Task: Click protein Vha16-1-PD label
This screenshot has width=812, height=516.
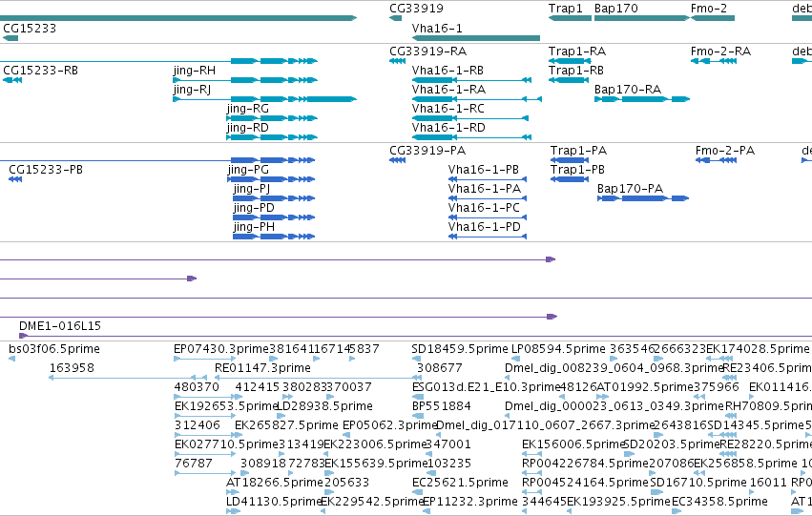Action: coord(484,227)
